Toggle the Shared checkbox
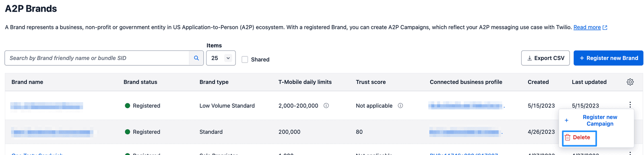644x155 pixels. click(x=245, y=59)
